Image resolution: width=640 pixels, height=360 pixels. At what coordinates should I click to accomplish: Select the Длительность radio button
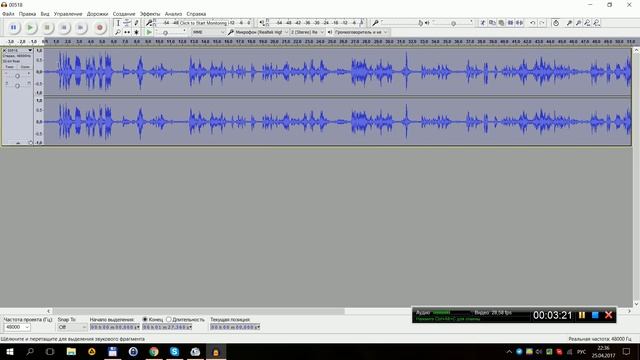[x=168, y=319]
